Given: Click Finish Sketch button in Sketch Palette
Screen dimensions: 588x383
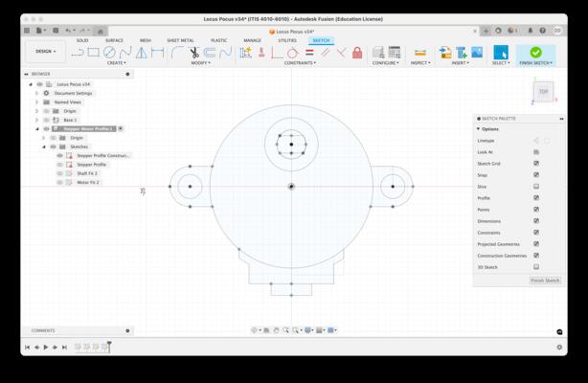Looking at the screenshot, I should [x=545, y=281].
